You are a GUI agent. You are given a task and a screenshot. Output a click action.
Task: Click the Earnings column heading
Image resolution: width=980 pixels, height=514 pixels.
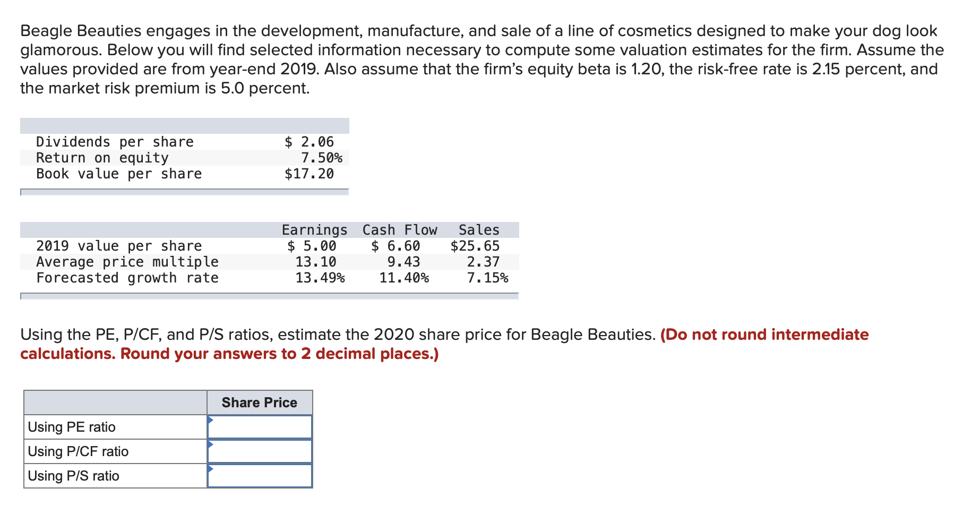click(x=314, y=230)
